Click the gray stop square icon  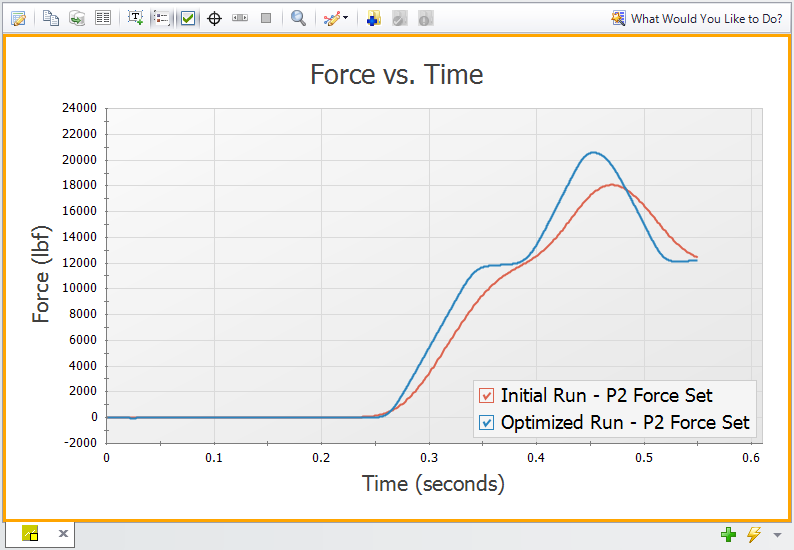click(x=266, y=18)
